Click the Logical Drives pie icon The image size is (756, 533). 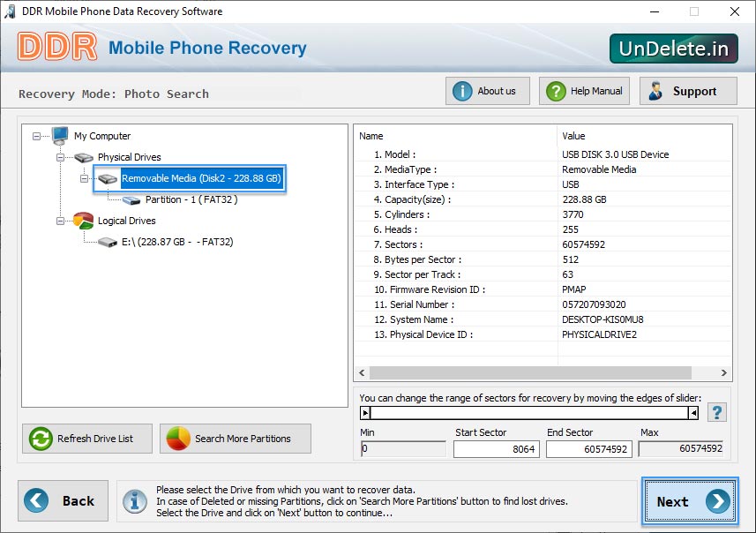84,221
